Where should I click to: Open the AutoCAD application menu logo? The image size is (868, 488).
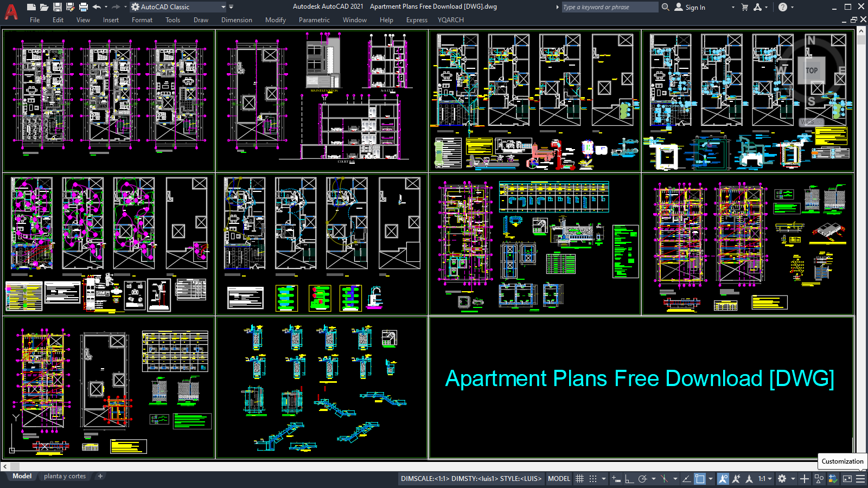11,11
